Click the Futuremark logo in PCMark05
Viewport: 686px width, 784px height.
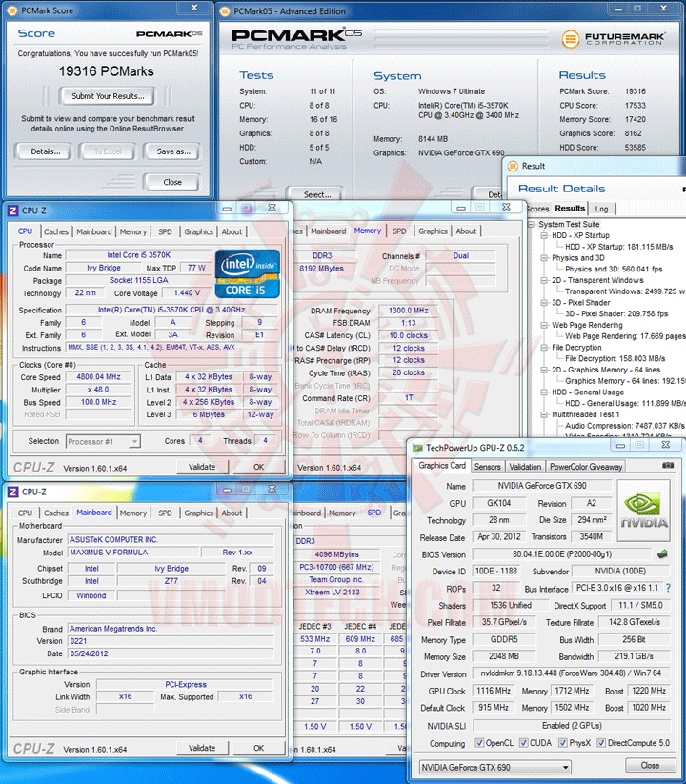[x=613, y=39]
